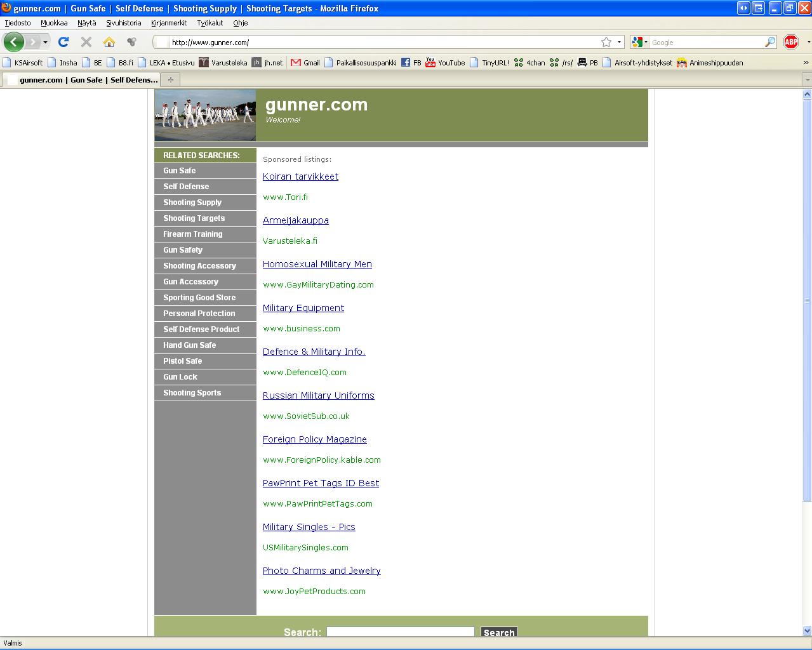Reload the page with the refresh icon
Image resolution: width=812 pixels, height=650 pixels.
63,42
